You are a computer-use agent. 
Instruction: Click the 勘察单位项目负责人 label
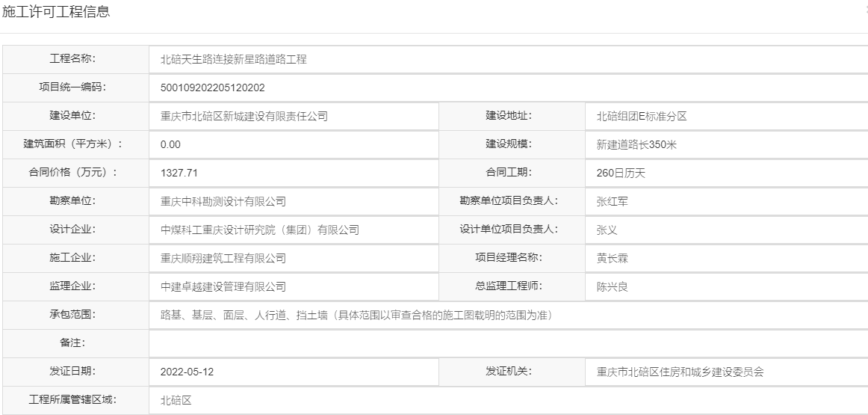point(509,200)
